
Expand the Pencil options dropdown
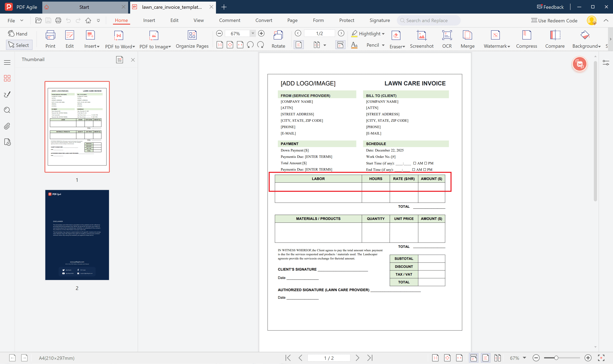click(x=383, y=45)
